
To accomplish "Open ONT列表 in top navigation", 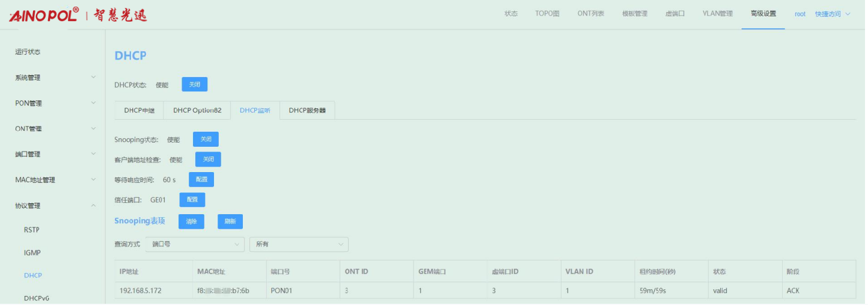I will (590, 14).
